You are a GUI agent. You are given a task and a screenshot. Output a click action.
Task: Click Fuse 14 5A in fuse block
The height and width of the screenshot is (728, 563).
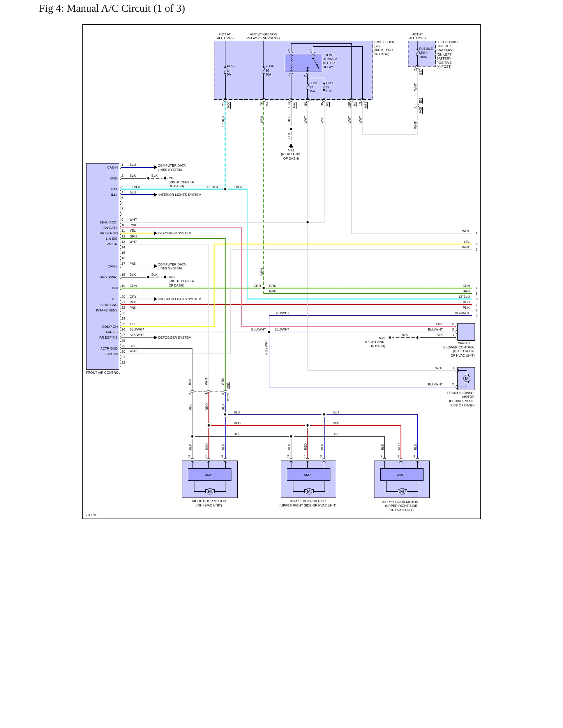point(225,70)
